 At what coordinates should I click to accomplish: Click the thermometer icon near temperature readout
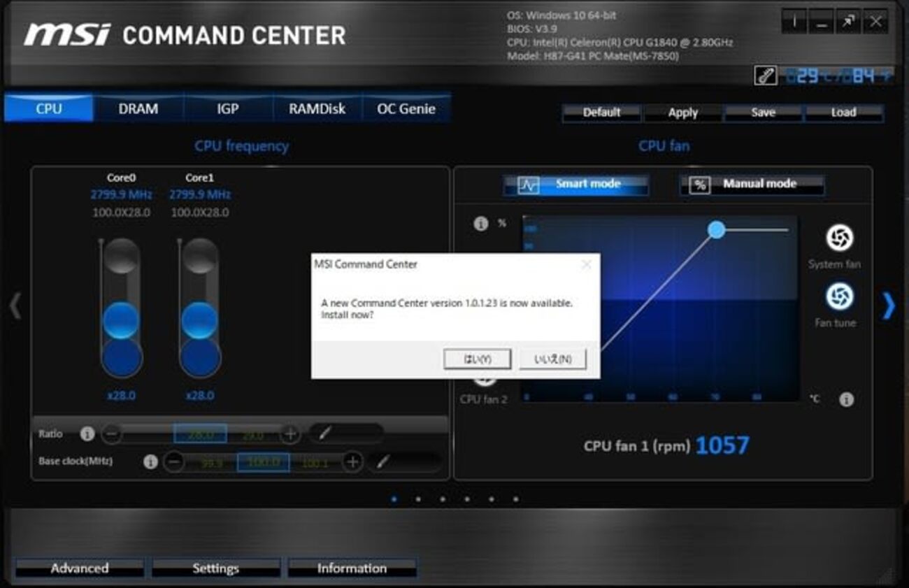tap(766, 76)
